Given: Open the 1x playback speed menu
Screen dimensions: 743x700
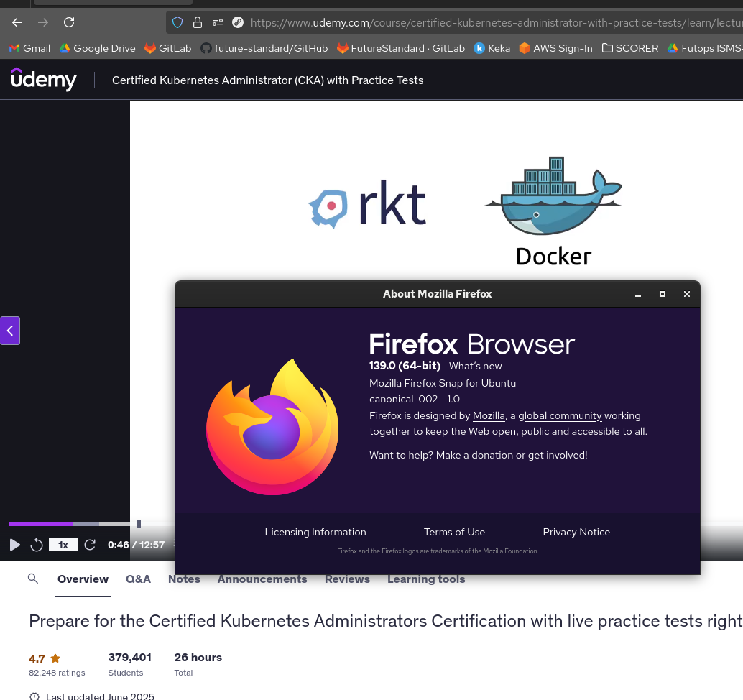Looking at the screenshot, I should click(63, 545).
